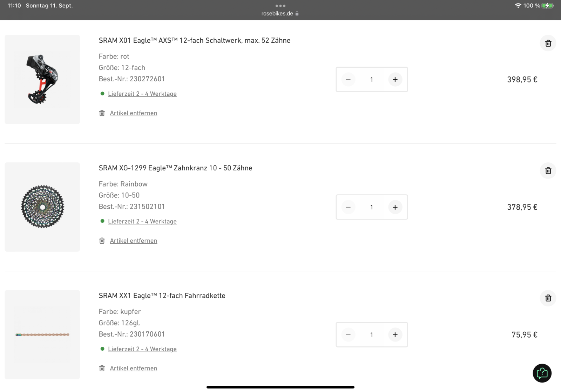The image size is (561, 392).
Task: Open the Rainbow cassette product thumbnail
Action: coord(42,207)
